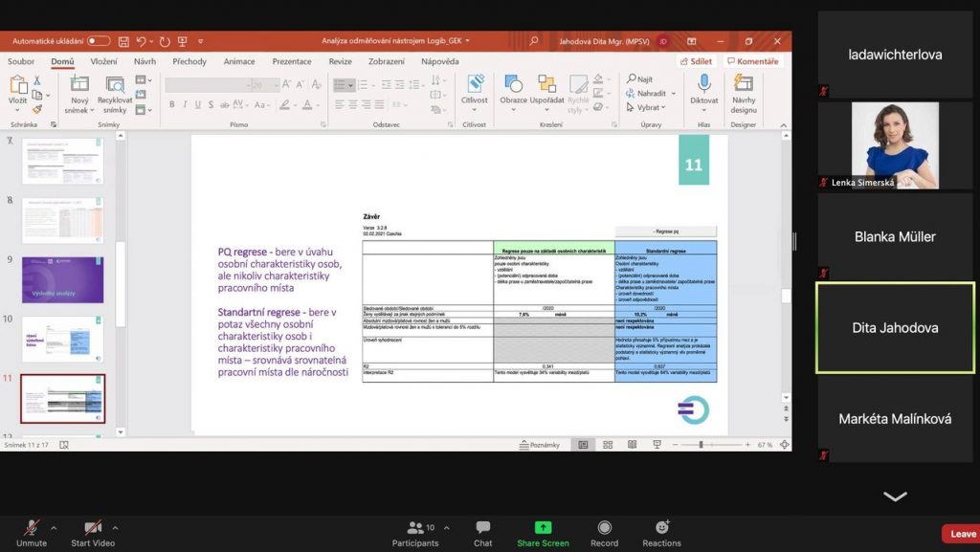Select the slide 9 thumbnail
The image size is (980, 552).
coord(62,279)
